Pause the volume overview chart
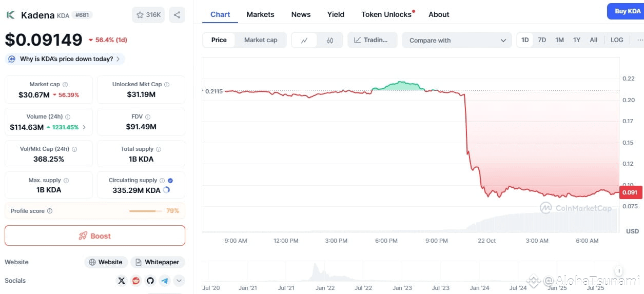Image resolution: width=644 pixels, height=294 pixels. pyautogui.click(x=619, y=271)
